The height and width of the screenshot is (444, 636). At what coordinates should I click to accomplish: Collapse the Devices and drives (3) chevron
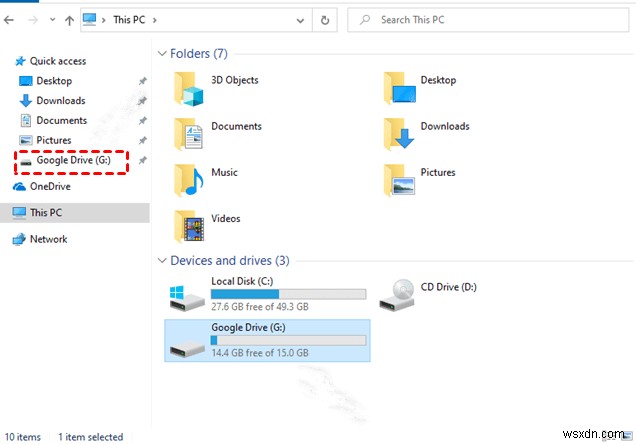162,260
